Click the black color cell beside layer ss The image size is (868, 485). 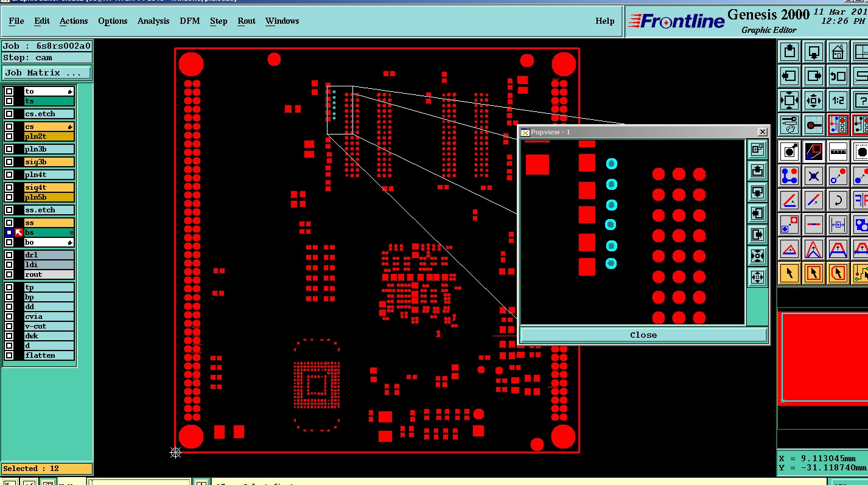(x=19, y=223)
